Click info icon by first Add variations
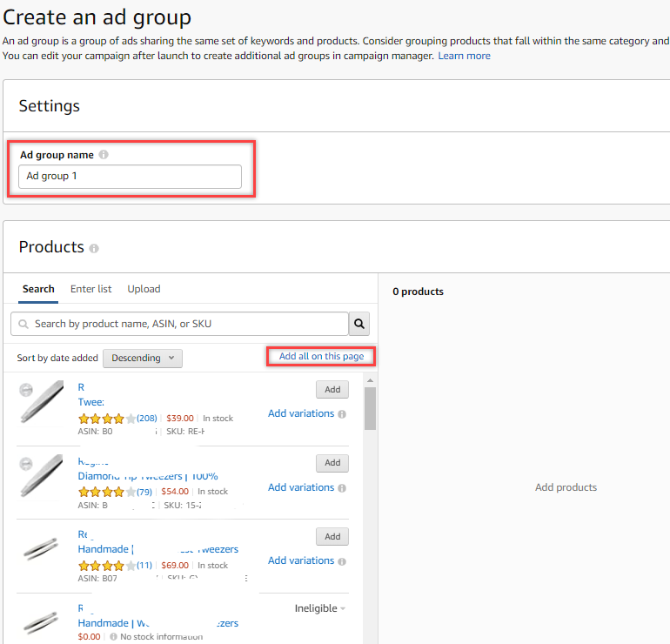Image resolution: width=670 pixels, height=644 pixels. pyautogui.click(x=342, y=414)
